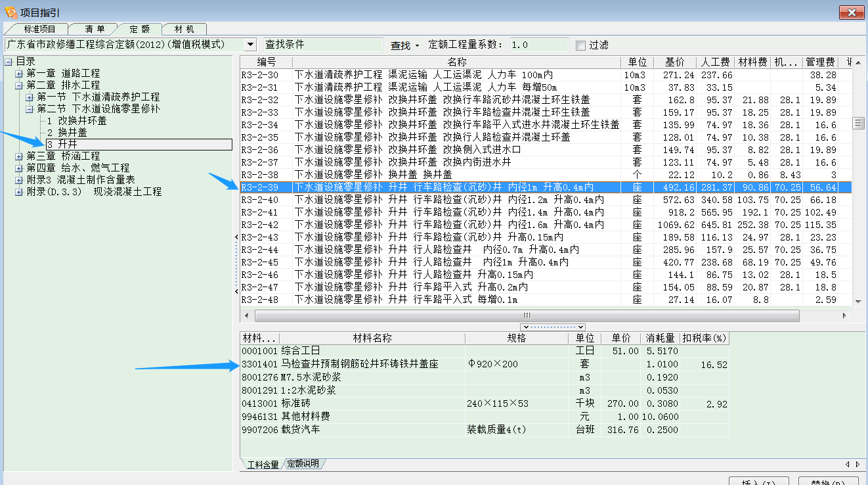This screenshot has width=868, height=485.
Task: Select quota row R3-2-32
Action: pos(546,100)
